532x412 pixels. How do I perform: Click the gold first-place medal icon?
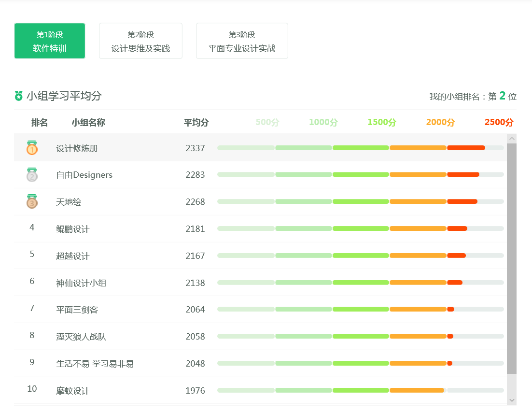click(x=32, y=148)
